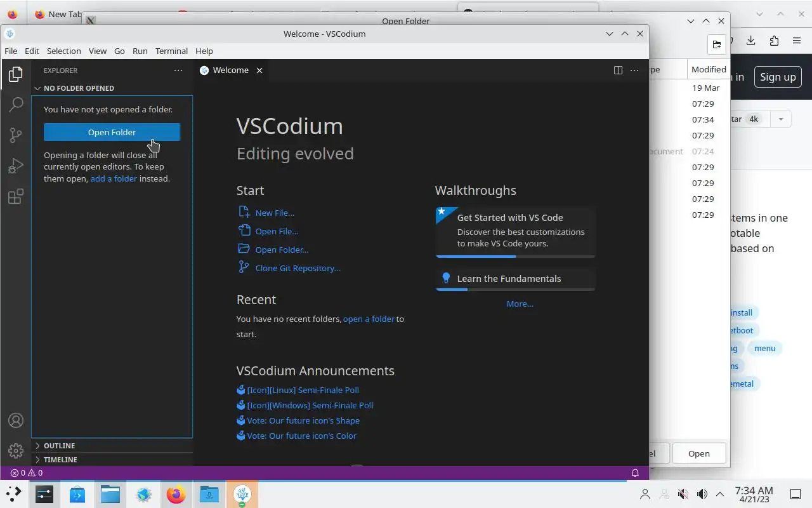
Task: Open the Run and Debug view
Action: click(x=16, y=166)
